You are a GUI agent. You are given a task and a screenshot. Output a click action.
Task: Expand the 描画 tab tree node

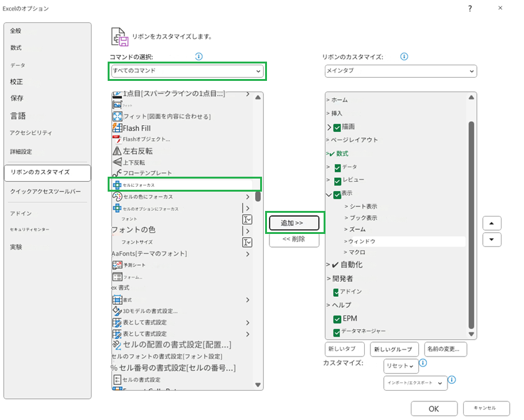tap(329, 128)
